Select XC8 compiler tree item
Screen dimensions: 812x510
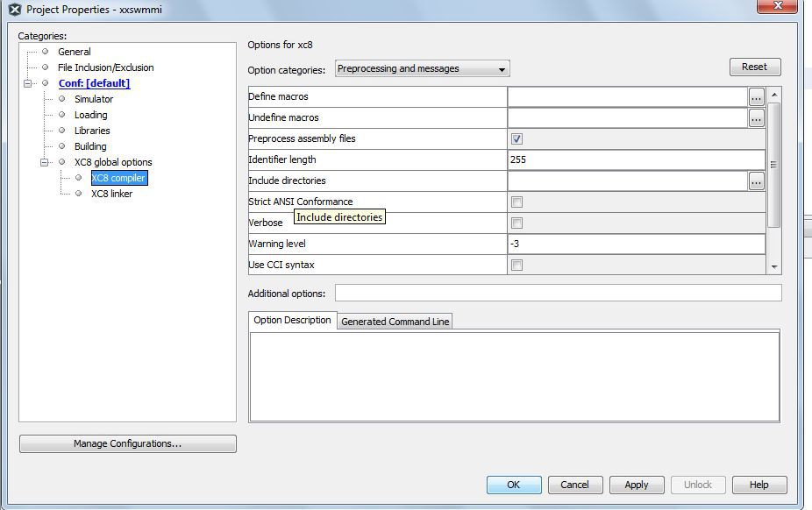click(119, 178)
